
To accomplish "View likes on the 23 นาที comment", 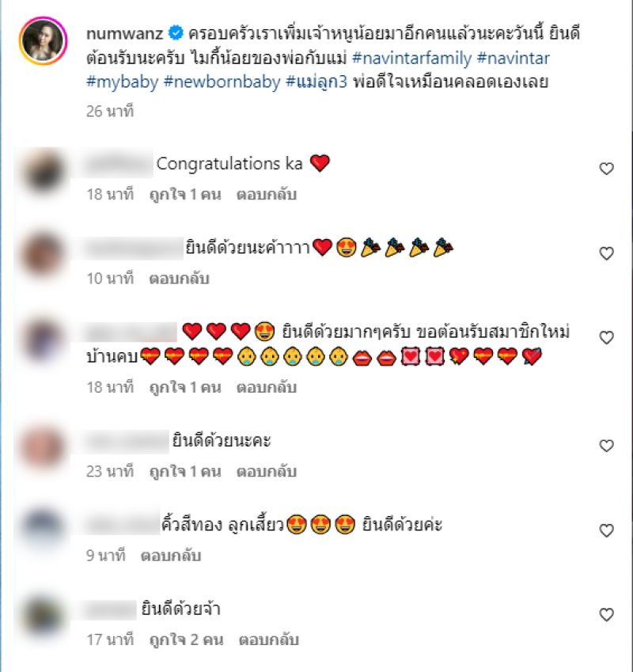I will tap(185, 472).
